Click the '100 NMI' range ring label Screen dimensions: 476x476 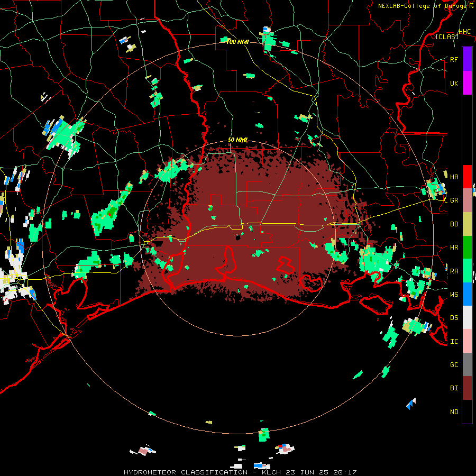tap(237, 42)
